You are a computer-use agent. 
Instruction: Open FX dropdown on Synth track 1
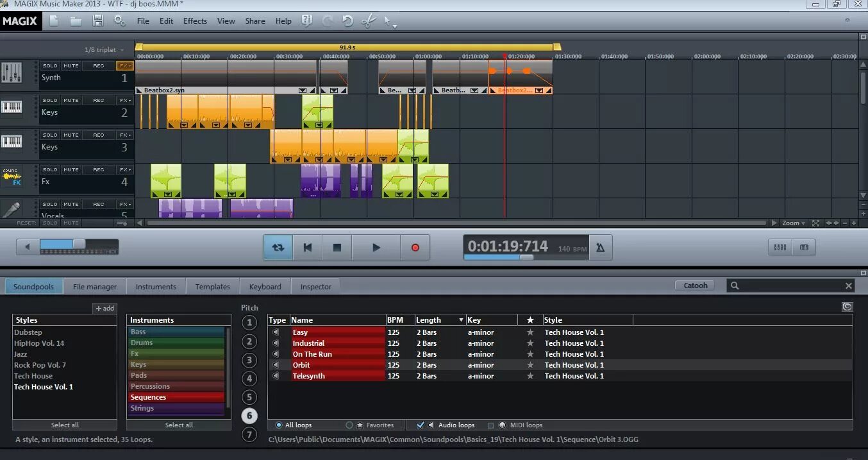coord(124,65)
